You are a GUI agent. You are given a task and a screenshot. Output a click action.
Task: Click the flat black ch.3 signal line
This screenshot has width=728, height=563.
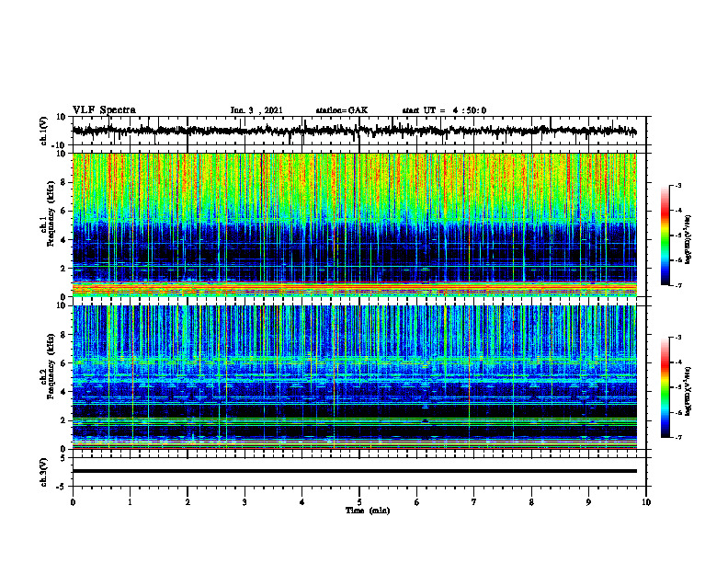pos(355,471)
